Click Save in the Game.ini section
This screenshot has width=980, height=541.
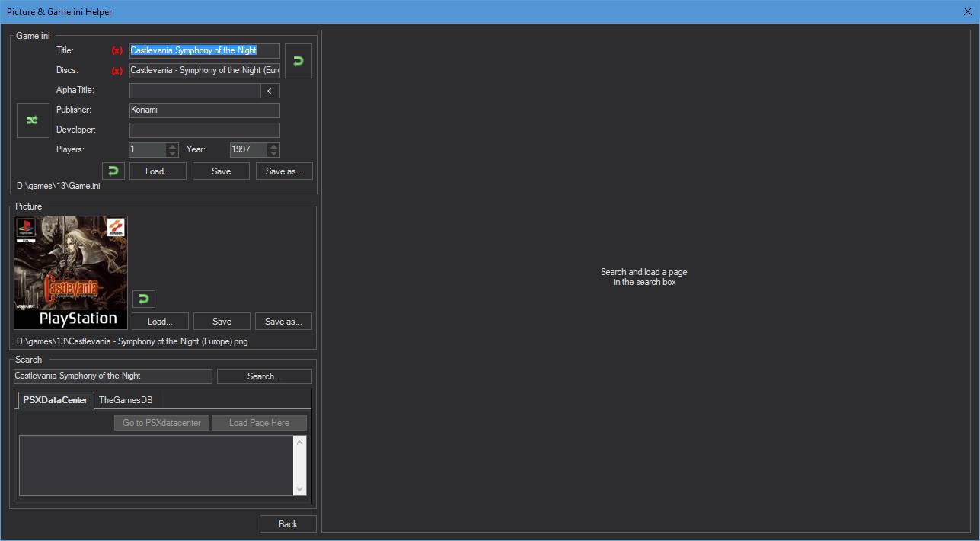pyautogui.click(x=221, y=171)
